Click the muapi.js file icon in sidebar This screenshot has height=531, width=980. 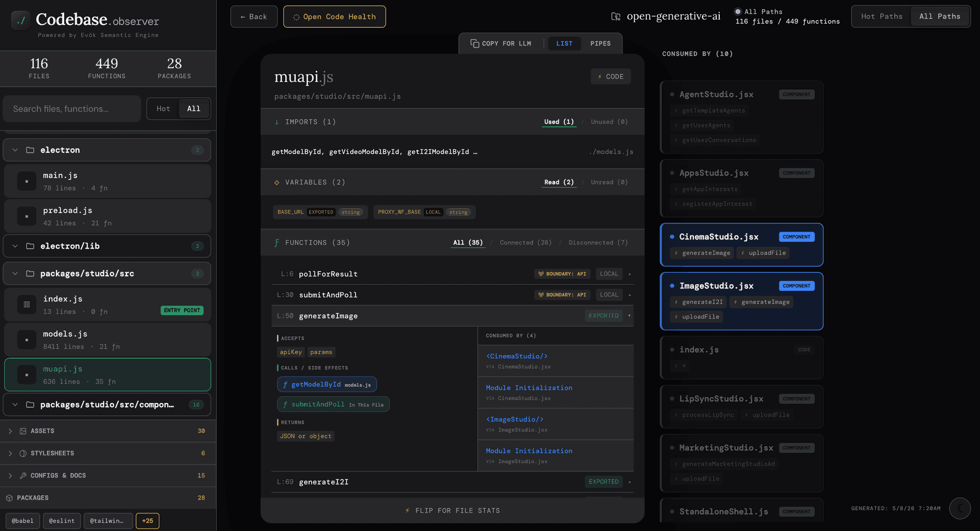[27, 374]
